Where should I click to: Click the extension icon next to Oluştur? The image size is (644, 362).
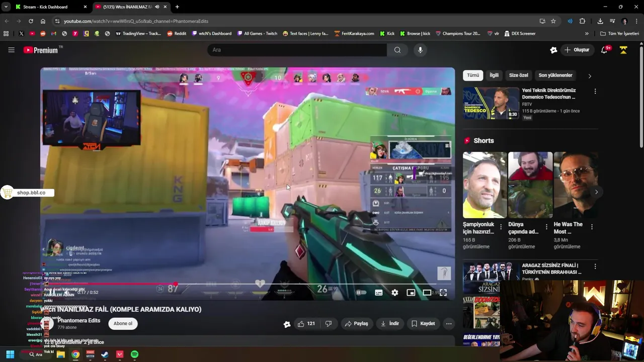point(553,50)
